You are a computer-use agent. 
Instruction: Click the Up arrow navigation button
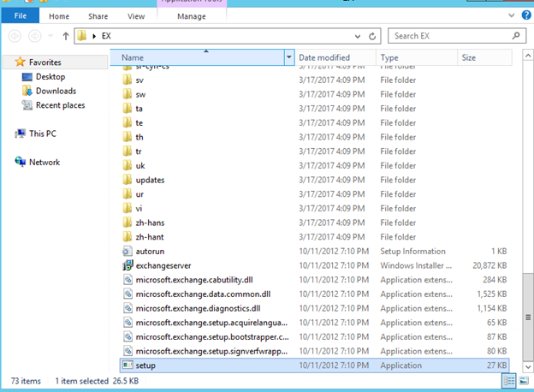pos(66,37)
